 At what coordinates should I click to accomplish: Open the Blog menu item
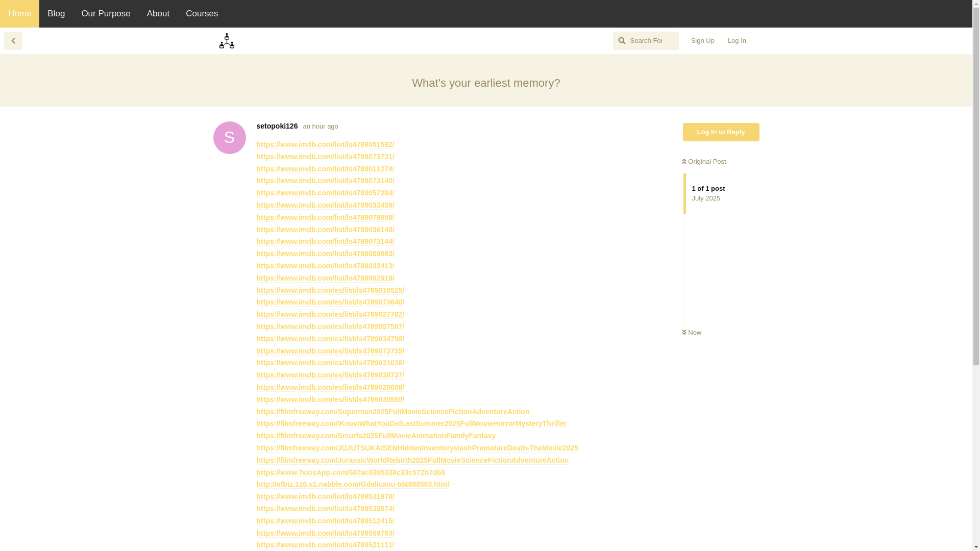click(56, 14)
